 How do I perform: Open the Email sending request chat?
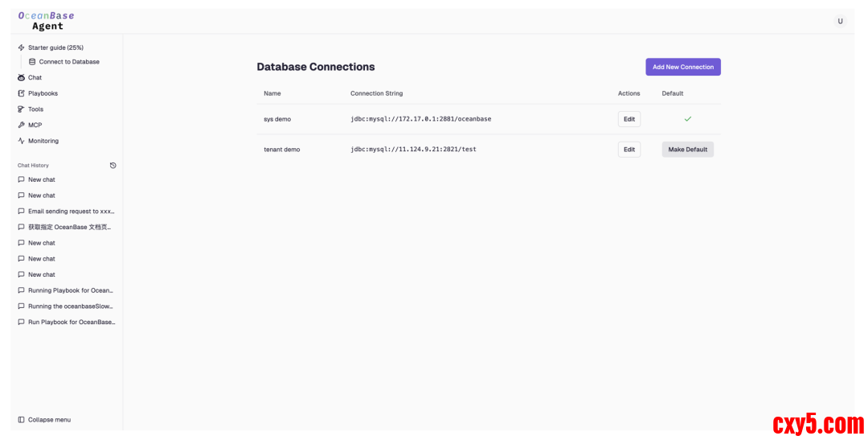tap(71, 212)
